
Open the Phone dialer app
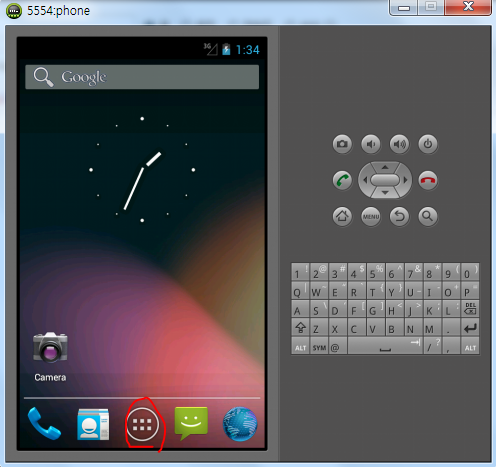pos(44,424)
